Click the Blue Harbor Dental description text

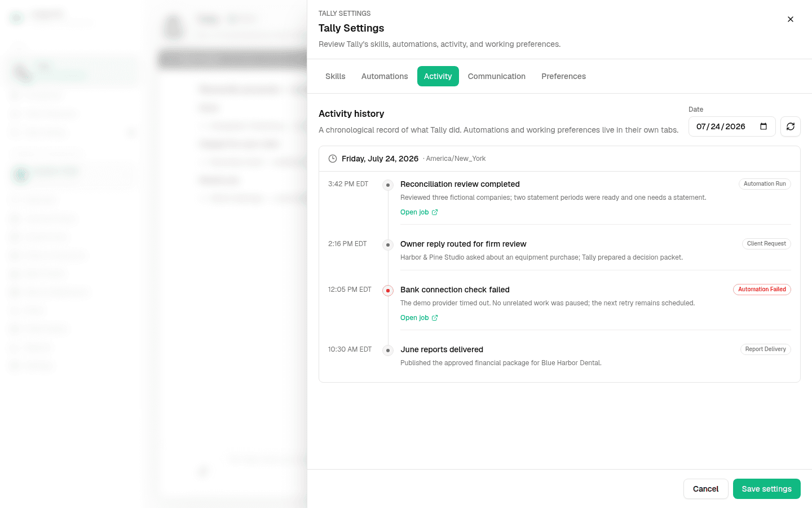[501, 363]
